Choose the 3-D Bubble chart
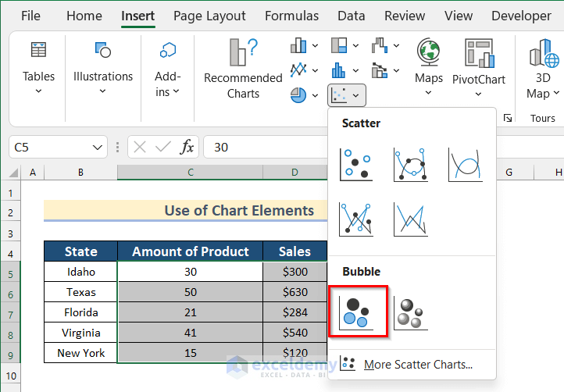Screen dimensions: 564x392 tap(411, 312)
